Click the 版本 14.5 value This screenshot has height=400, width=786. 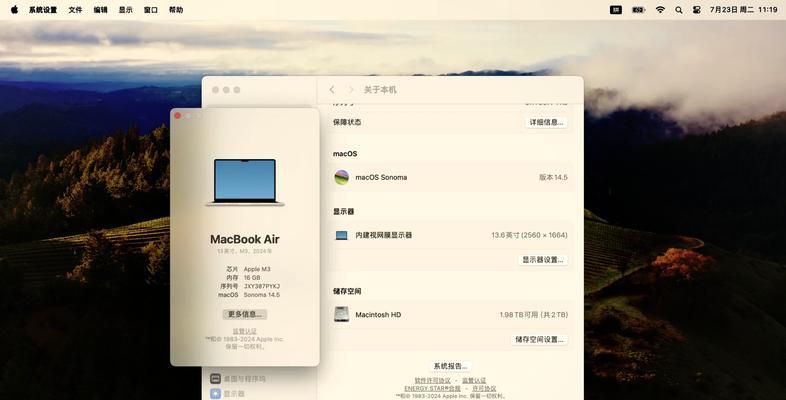click(553, 177)
